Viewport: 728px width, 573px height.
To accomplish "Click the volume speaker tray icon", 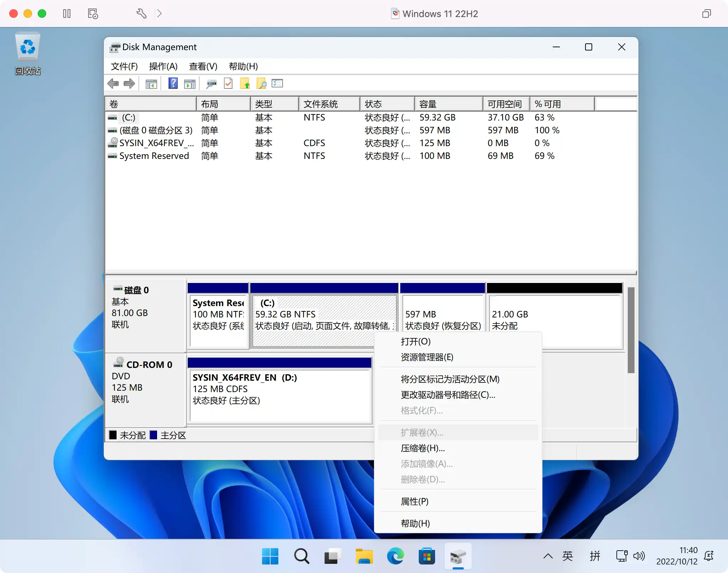I will pyautogui.click(x=639, y=556).
